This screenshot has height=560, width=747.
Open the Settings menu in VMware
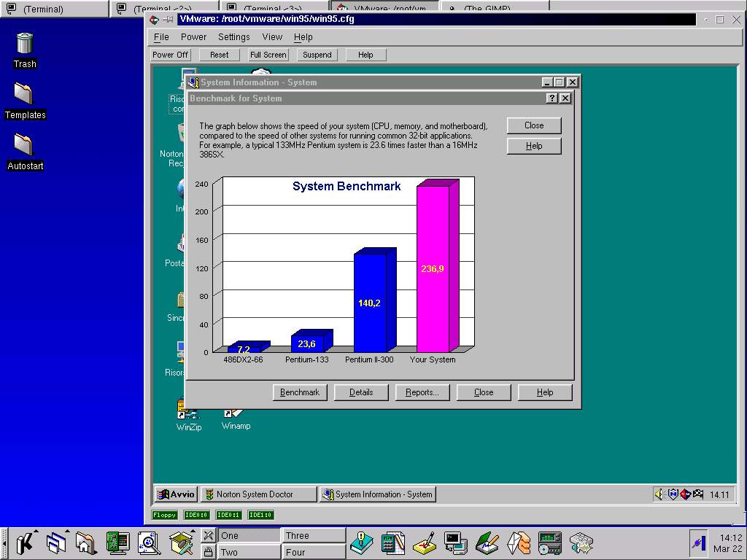(233, 37)
